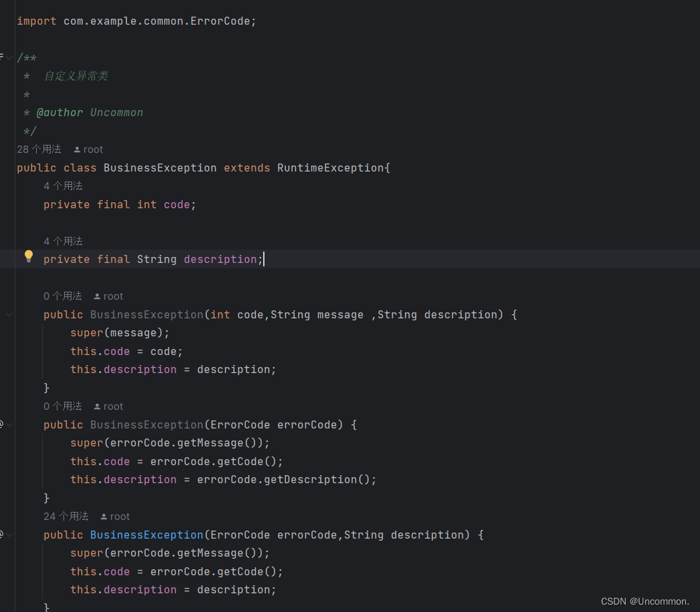
Task: Click root author hint beside "24 个用法"
Action: point(115,517)
